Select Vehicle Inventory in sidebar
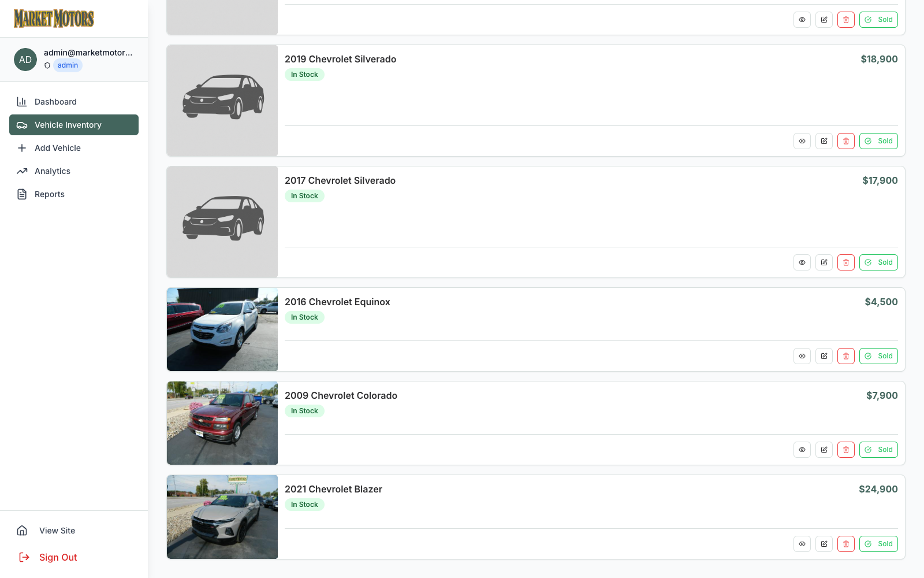The height and width of the screenshot is (578, 924). (x=74, y=125)
